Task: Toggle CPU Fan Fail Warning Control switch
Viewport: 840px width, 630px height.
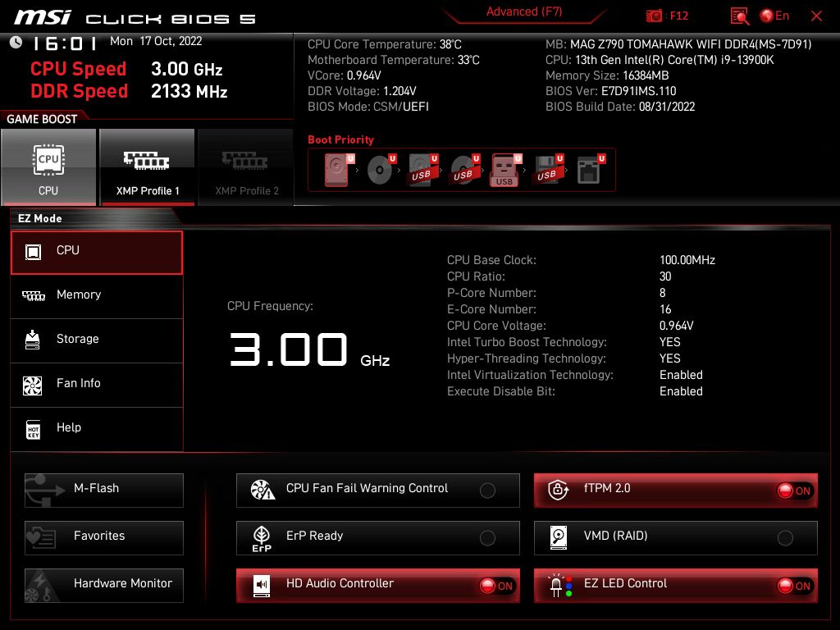Action: coord(487,491)
